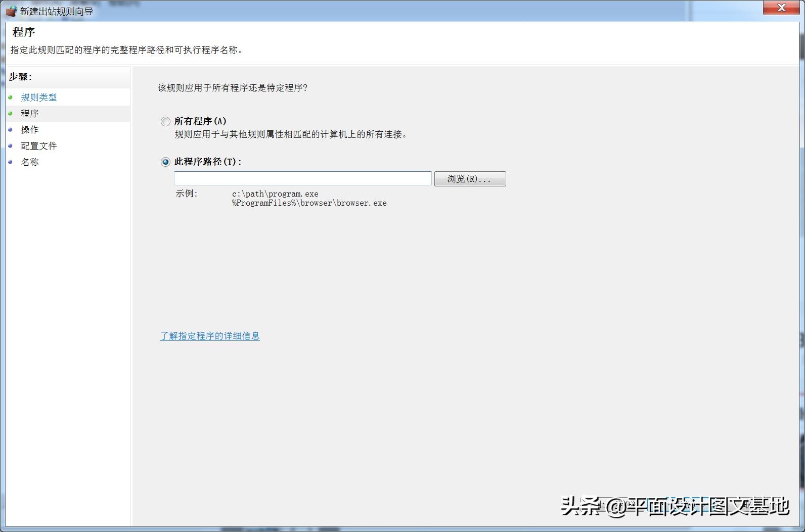This screenshot has height=532, width=805.
Task: Click the firewall wizard title bar icon
Action: 11,11
